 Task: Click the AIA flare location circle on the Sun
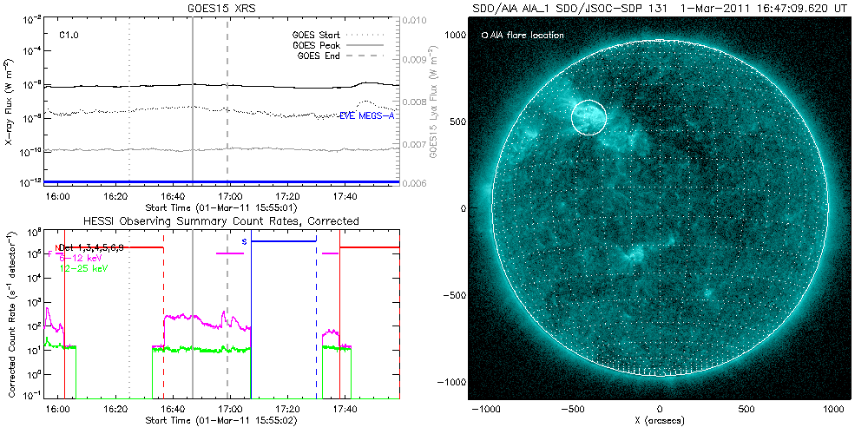(588, 117)
